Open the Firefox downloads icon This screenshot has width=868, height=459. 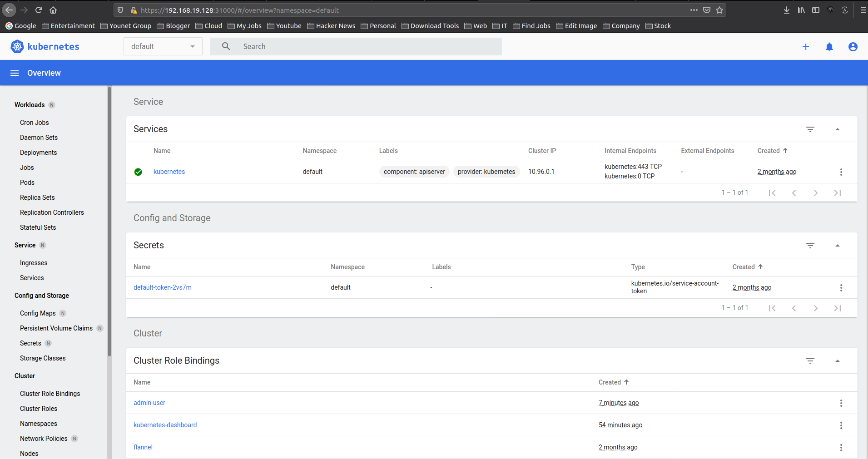tap(786, 10)
